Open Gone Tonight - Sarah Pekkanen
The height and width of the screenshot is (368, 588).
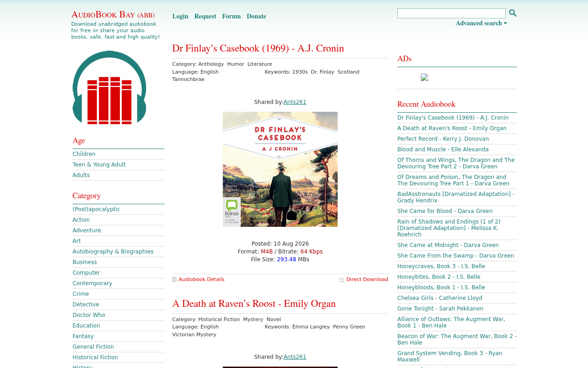(x=440, y=309)
